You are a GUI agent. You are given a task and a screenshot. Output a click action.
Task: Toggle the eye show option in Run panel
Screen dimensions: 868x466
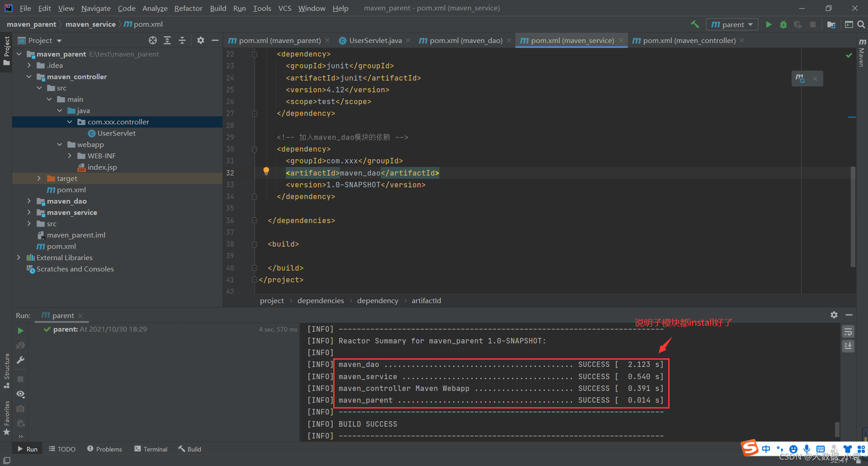(20, 394)
